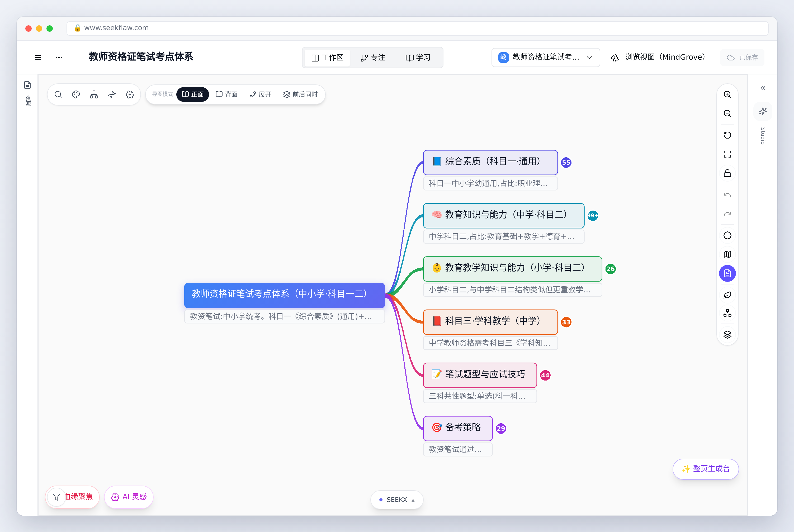Click the brain icon in top toolbar

(x=130, y=94)
